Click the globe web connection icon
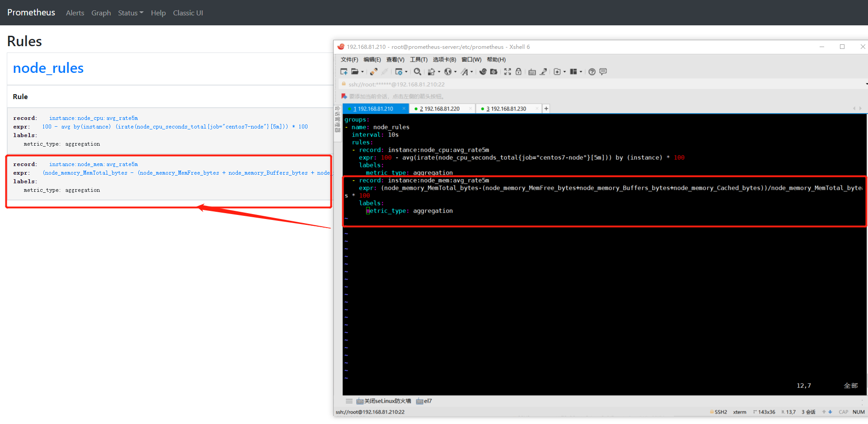This screenshot has height=424, width=868. (x=448, y=71)
